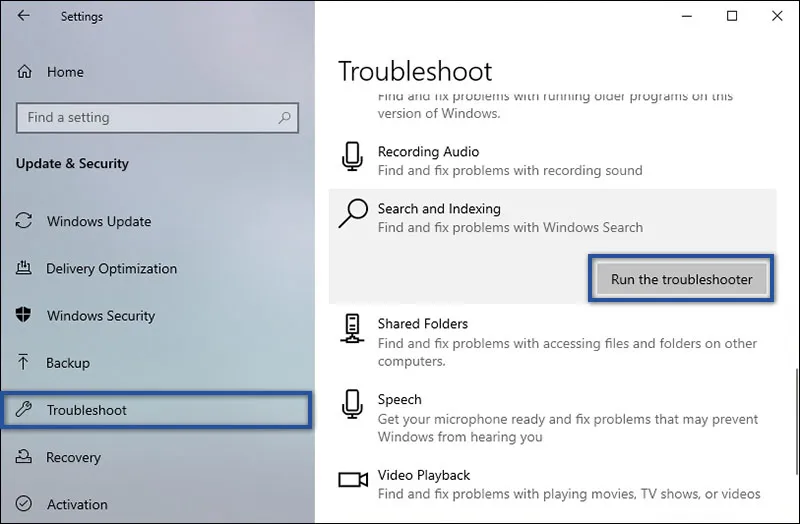
Task: Select Backup in the sidebar
Action: coord(68,363)
